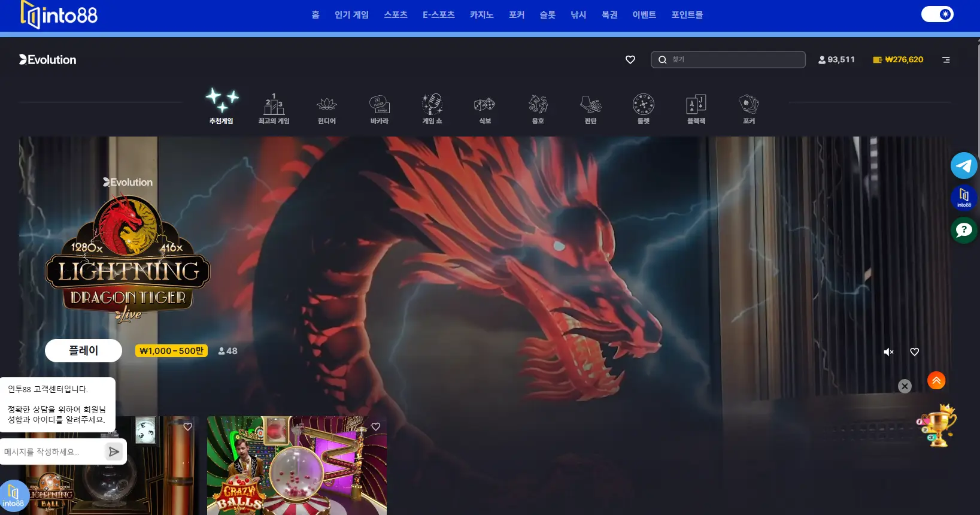This screenshot has height=515, width=980.
Task: Open the 바카라 baccarat category
Action: tap(379, 105)
